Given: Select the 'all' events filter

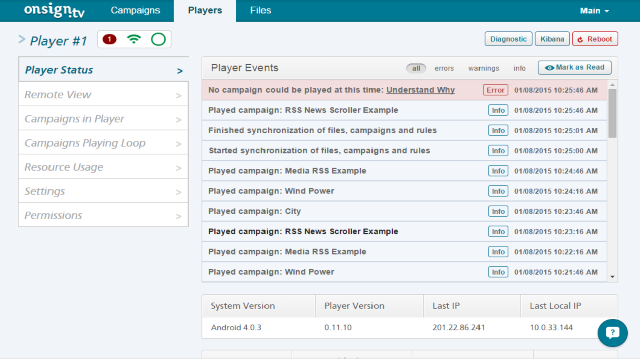Looking at the screenshot, I should click(416, 68).
